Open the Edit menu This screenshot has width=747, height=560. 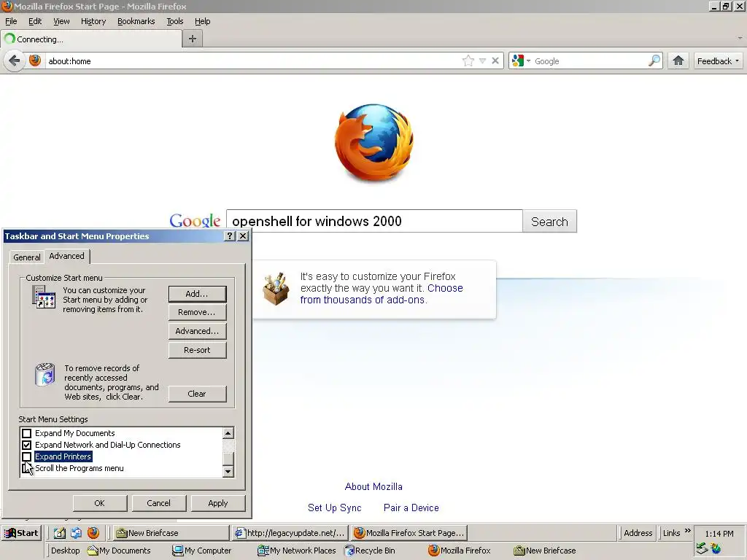(35, 21)
